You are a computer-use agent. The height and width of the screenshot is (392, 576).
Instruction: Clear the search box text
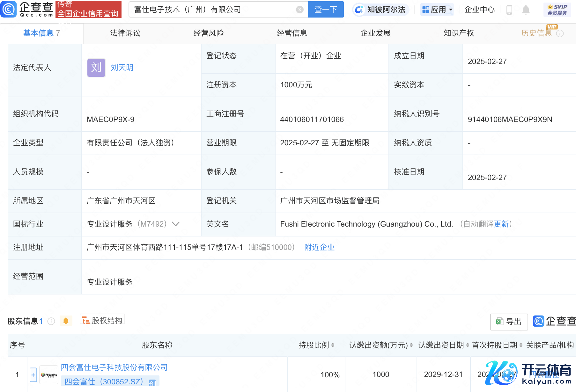299,10
